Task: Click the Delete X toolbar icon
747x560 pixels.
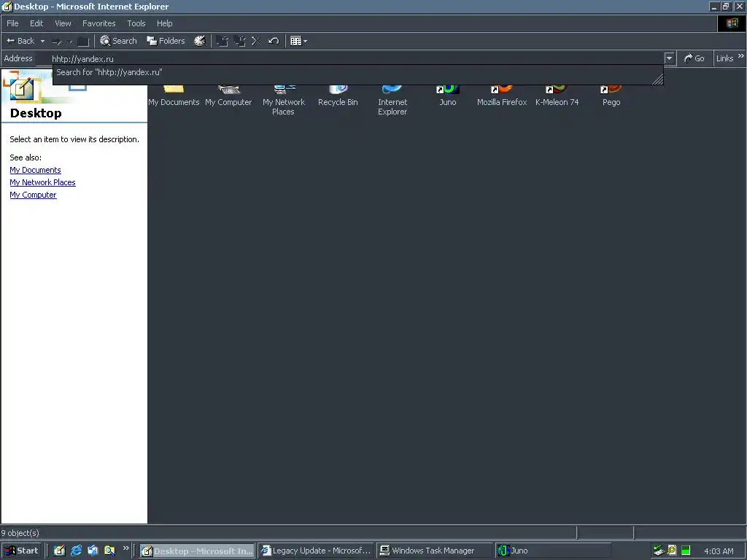Action: click(256, 41)
